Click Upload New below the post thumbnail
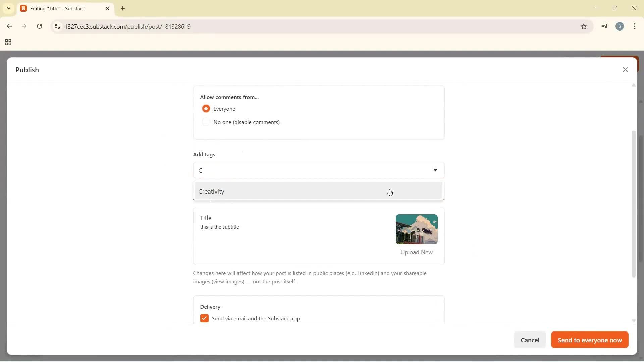The width and height of the screenshot is (644, 362). click(x=416, y=252)
